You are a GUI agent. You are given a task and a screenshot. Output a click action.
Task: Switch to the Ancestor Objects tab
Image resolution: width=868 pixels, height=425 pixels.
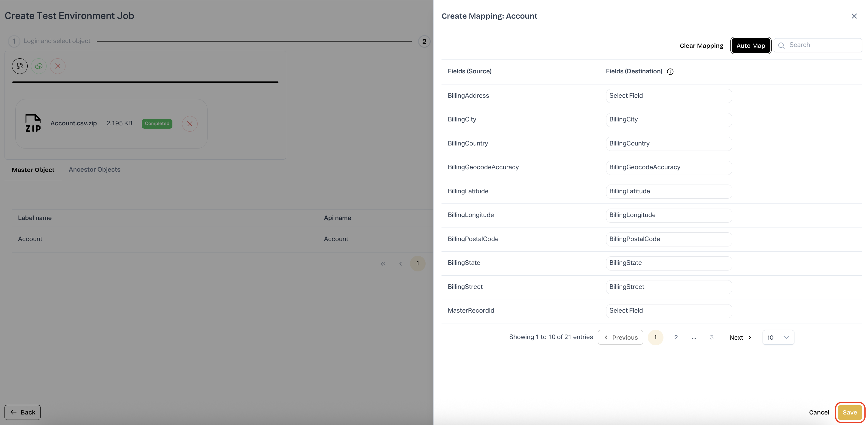tap(94, 169)
